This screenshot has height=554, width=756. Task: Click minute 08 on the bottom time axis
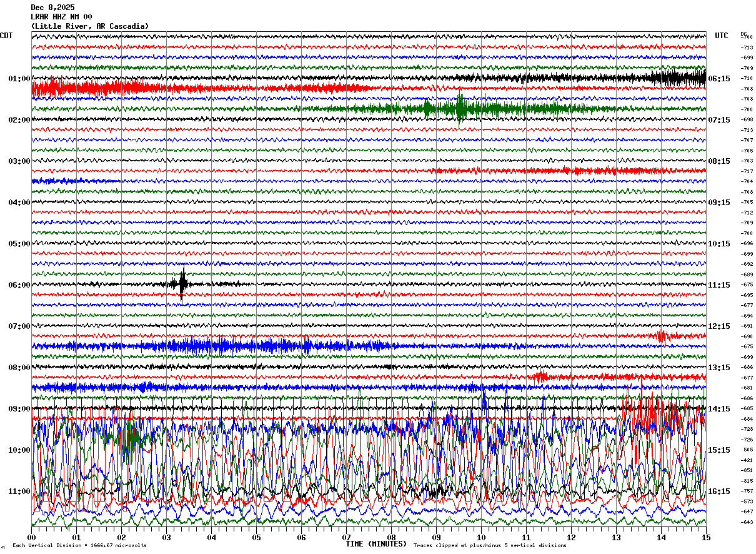point(391,537)
